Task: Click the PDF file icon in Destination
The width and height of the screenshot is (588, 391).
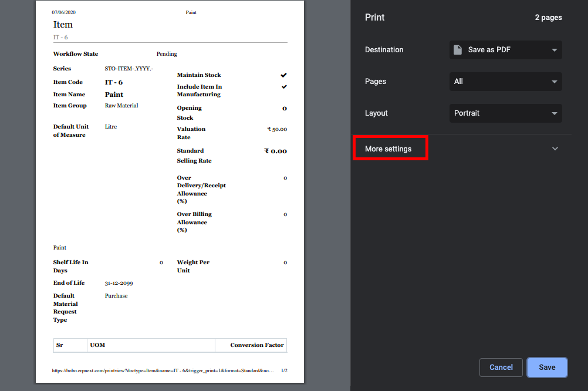Action: click(x=458, y=50)
